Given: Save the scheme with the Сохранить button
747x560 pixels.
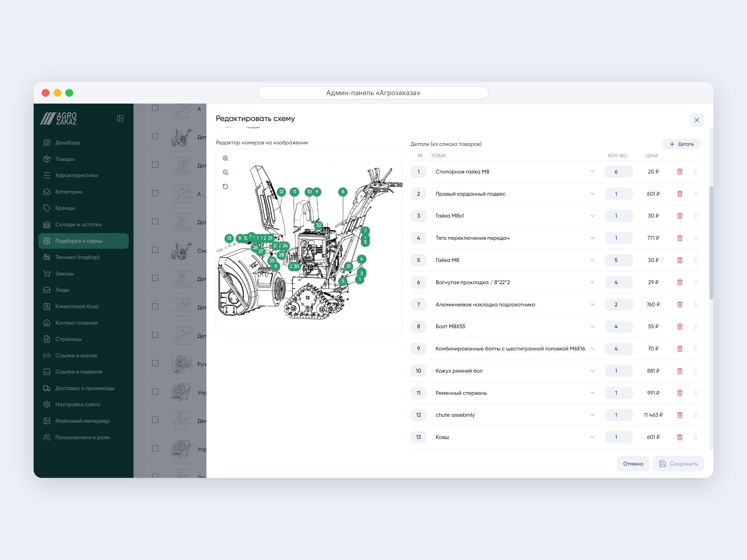Looking at the screenshot, I should pyautogui.click(x=678, y=464).
